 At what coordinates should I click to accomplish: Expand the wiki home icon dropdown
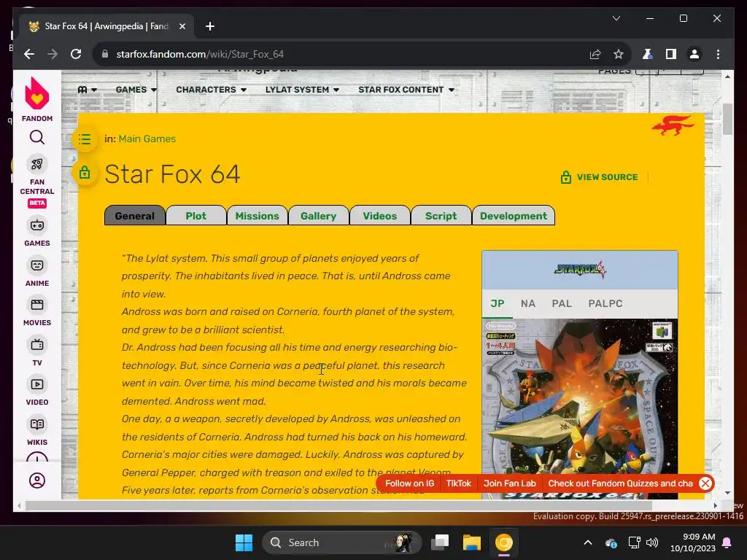click(88, 90)
